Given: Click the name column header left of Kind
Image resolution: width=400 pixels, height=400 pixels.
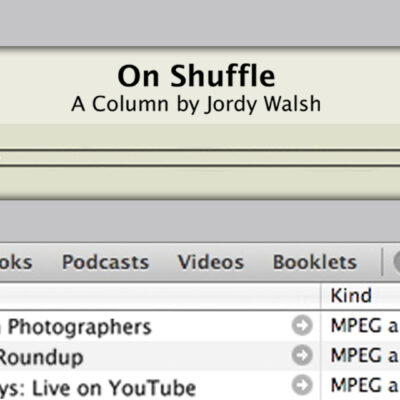Looking at the screenshot, I should [160, 296].
